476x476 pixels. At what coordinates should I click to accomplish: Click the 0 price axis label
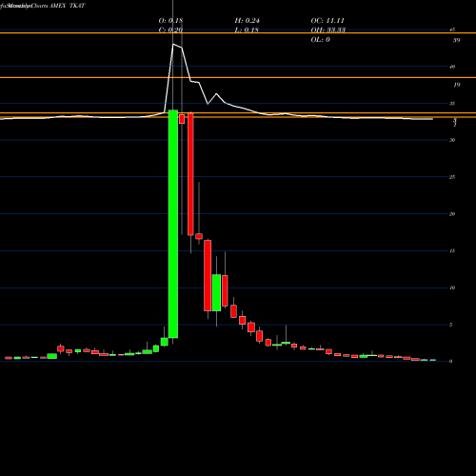click(x=450, y=362)
